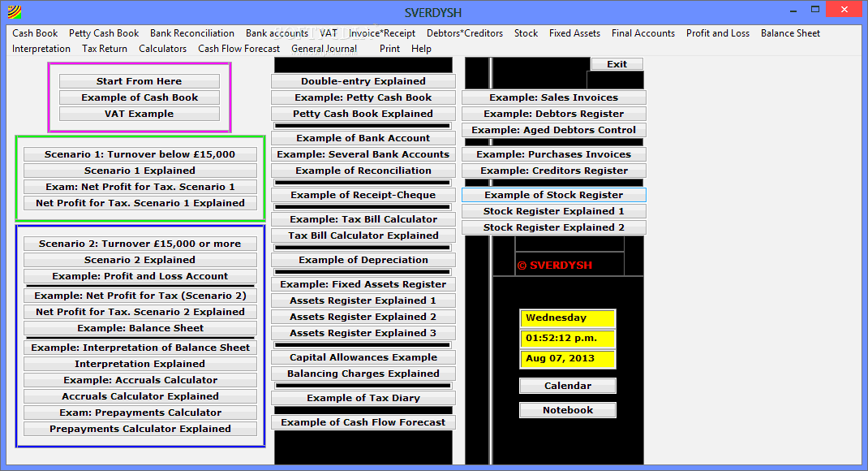The height and width of the screenshot is (471, 868).
Task: Open Double-entry Explained
Action: (363, 81)
